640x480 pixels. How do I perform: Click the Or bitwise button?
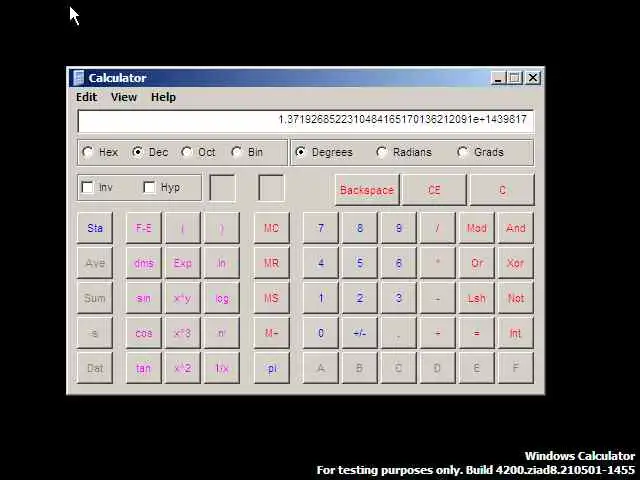click(476, 263)
